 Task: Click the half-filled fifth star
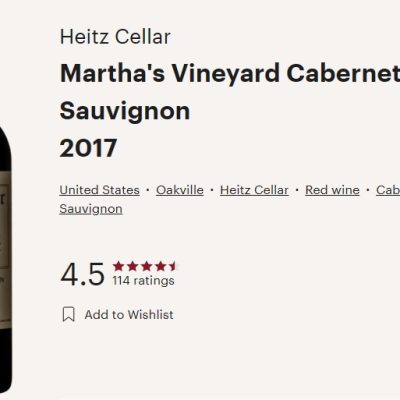pos(174,266)
